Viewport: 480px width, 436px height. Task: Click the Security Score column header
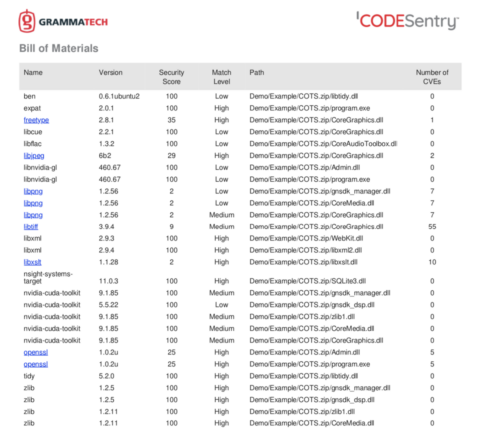[x=171, y=77]
